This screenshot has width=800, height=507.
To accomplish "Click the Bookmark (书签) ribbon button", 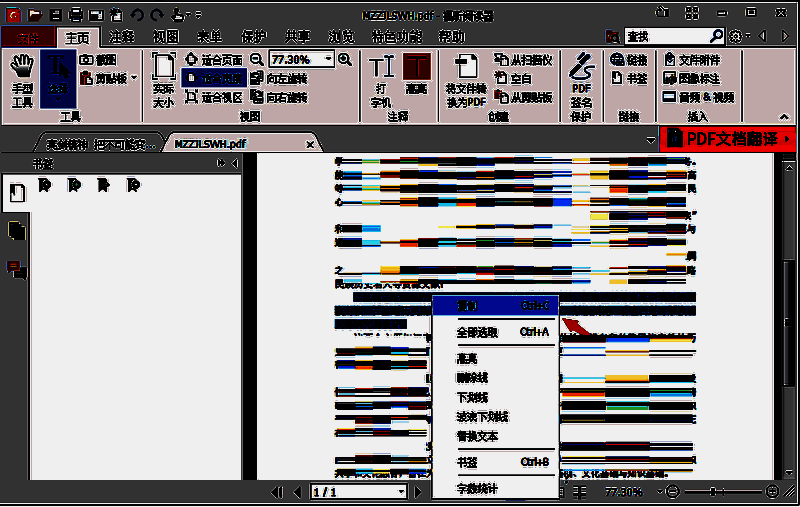I will click(629, 79).
